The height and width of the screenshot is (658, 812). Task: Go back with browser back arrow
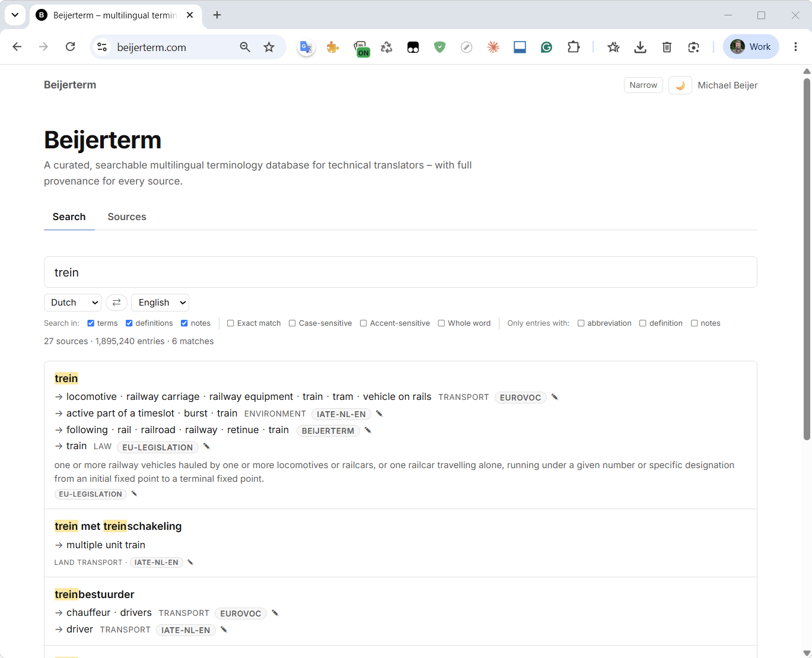(17, 47)
